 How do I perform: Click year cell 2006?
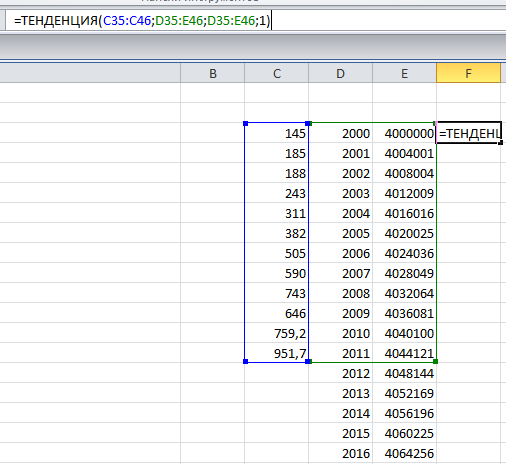(x=340, y=253)
